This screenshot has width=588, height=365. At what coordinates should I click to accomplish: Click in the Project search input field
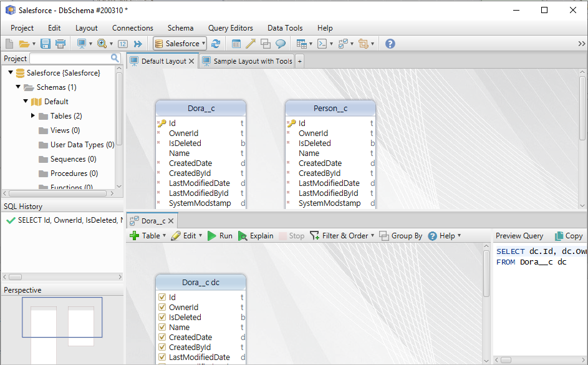pos(70,58)
